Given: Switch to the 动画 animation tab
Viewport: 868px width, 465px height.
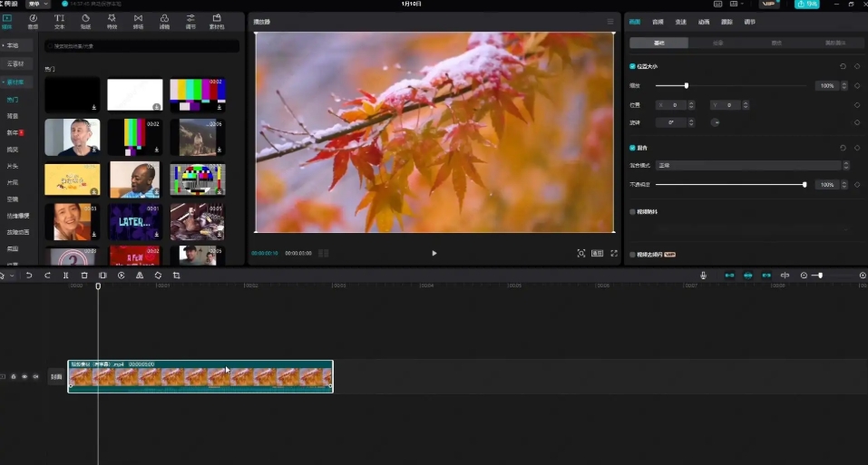Looking at the screenshot, I should click(x=704, y=21).
